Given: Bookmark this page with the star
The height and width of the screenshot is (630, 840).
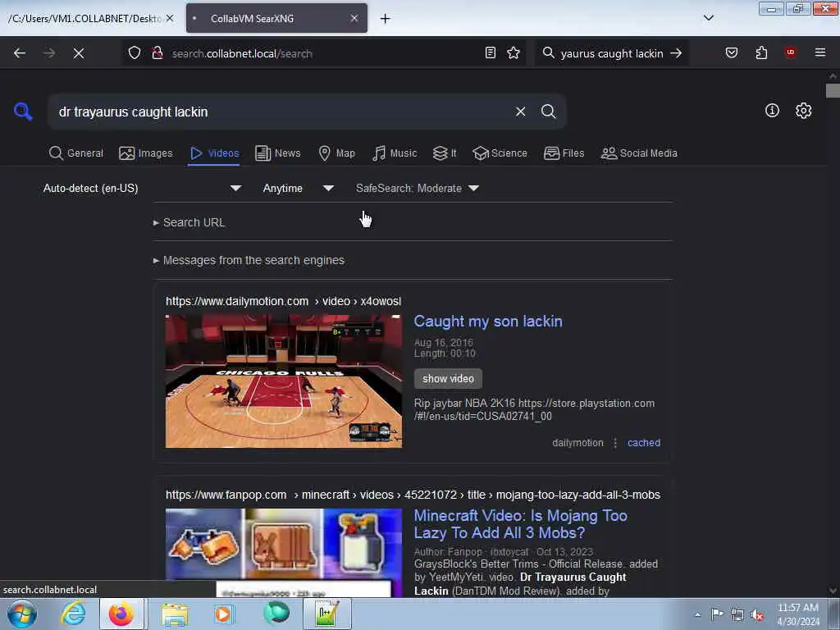Looking at the screenshot, I should click(514, 53).
